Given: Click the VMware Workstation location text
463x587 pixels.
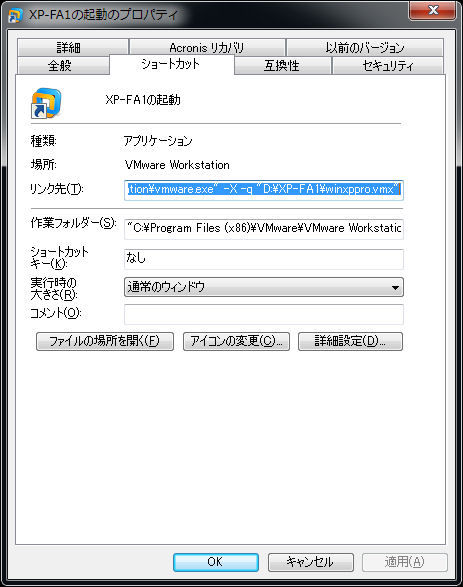Looking at the screenshot, I should [x=177, y=165].
